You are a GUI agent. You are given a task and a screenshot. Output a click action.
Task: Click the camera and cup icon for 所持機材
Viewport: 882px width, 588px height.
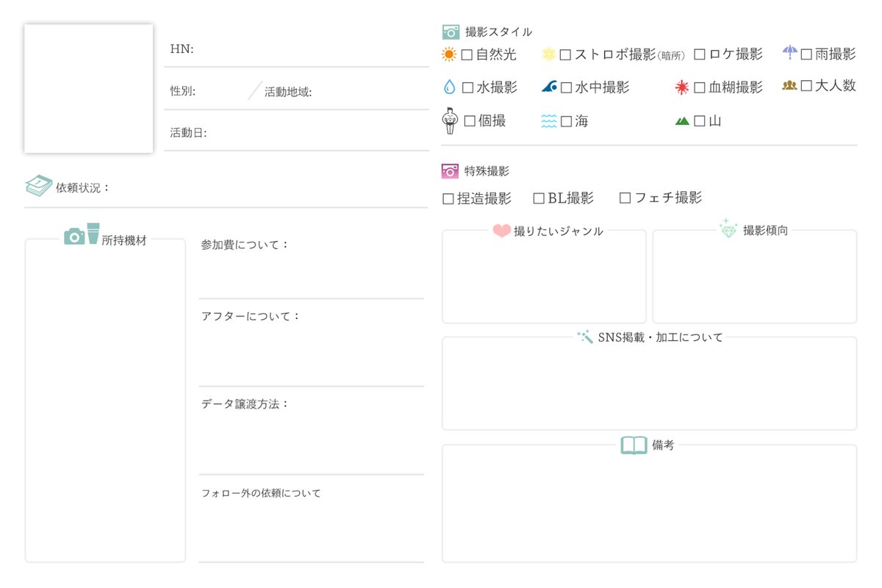[x=79, y=235]
